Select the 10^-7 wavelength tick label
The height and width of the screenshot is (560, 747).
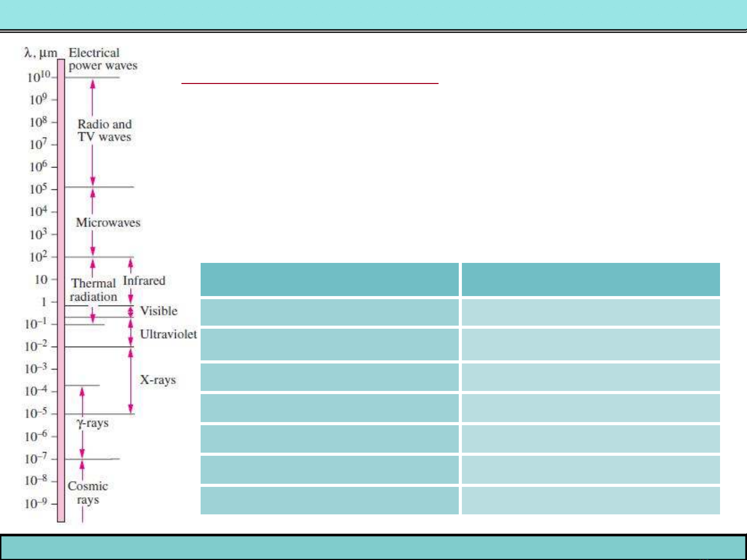tap(36, 458)
